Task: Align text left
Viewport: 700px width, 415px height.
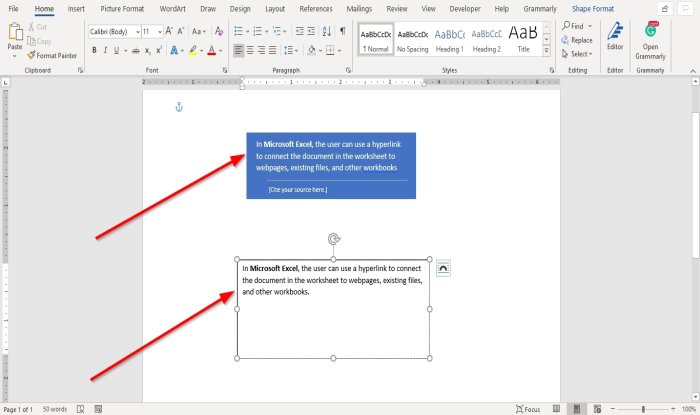Action: pyautogui.click(x=239, y=50)
